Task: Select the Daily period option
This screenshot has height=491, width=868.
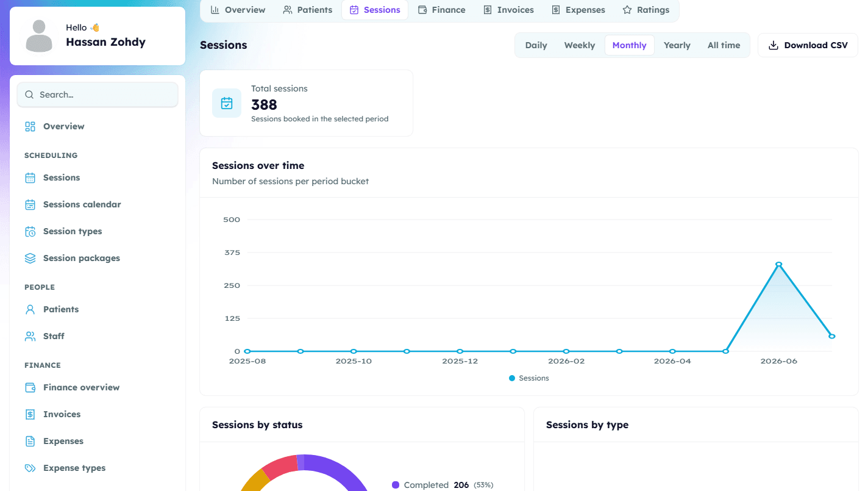Action: coord(536,45)
